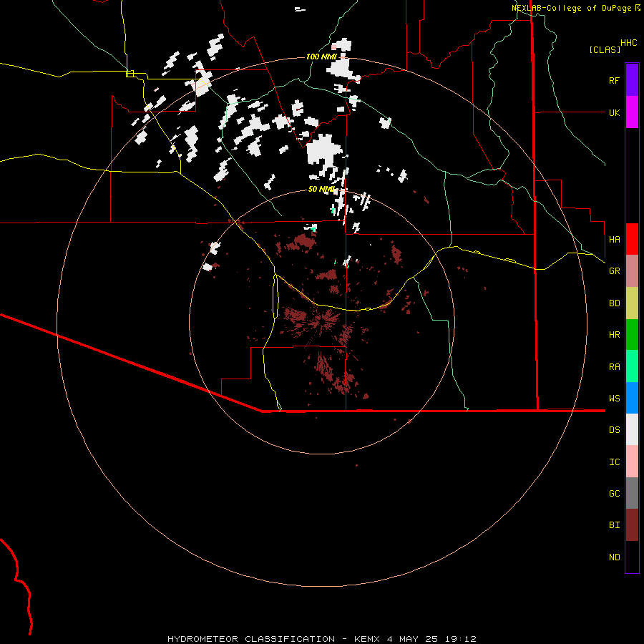The image size is (644, 644).
Task: Click the BI legend label
Action: (x=614, y=525)
